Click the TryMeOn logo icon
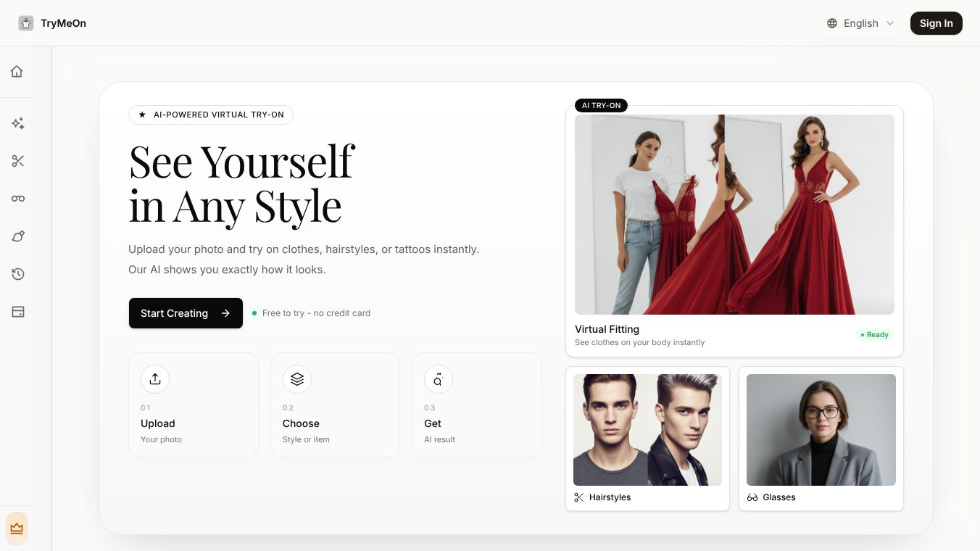This screenshot has width=980, height=551. click(x=26, y=23)
